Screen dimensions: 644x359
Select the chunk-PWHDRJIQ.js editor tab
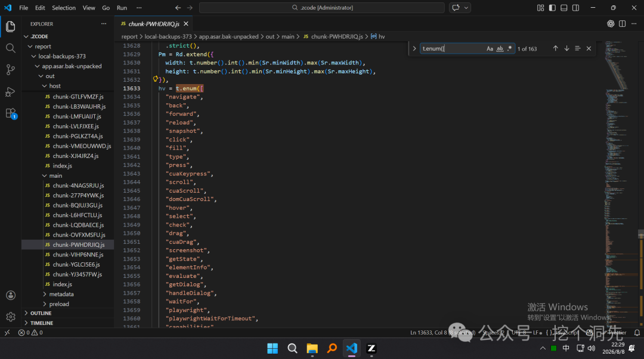coord(154,24)
